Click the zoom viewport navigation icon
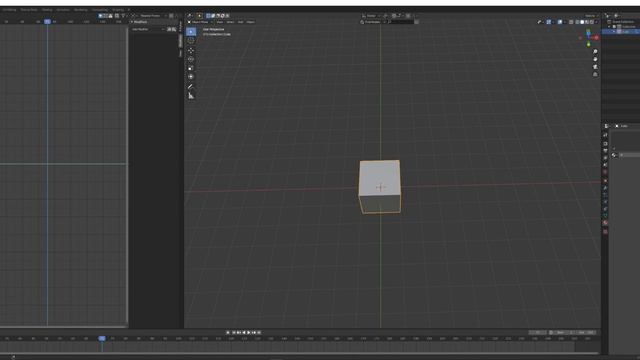Screen dimensions: 640x360 (596, 51)
